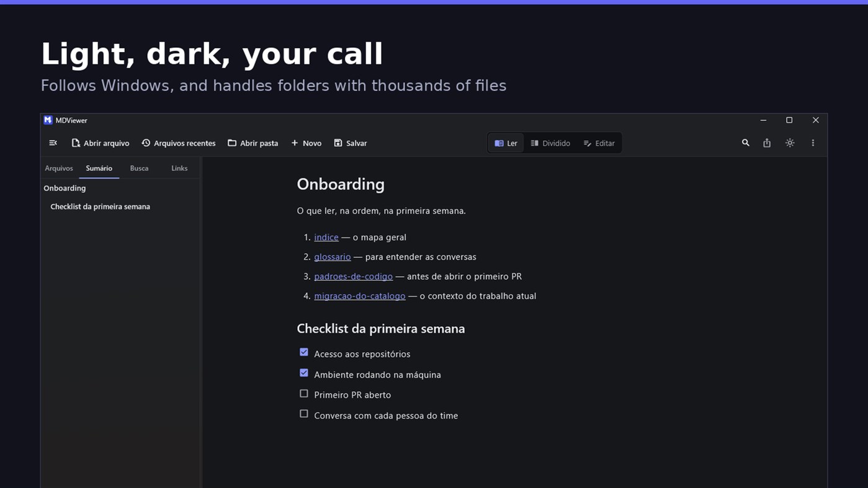Uncheck Acesso aos repositórios checkbox

click(304, 352)
